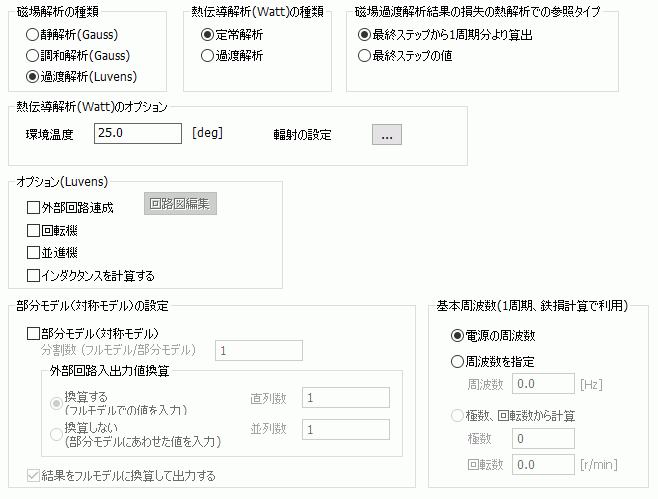Open 輻射の設定 with the ... button

387,134
